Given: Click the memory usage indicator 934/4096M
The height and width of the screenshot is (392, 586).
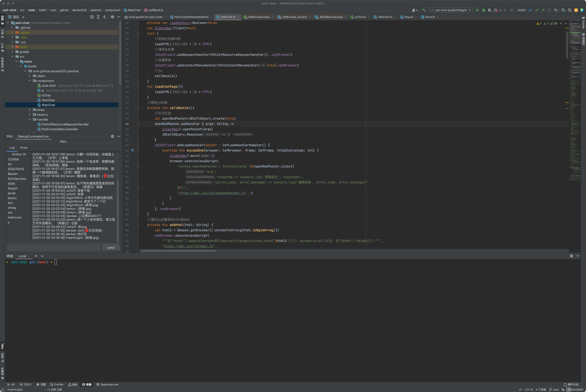Looking at the screenshot, I should 576,390.
